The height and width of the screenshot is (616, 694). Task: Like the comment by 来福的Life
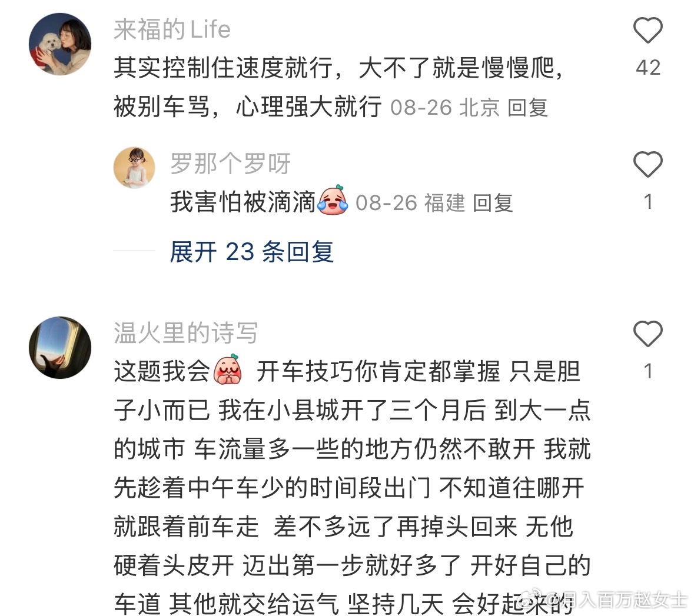pos(648,30)
